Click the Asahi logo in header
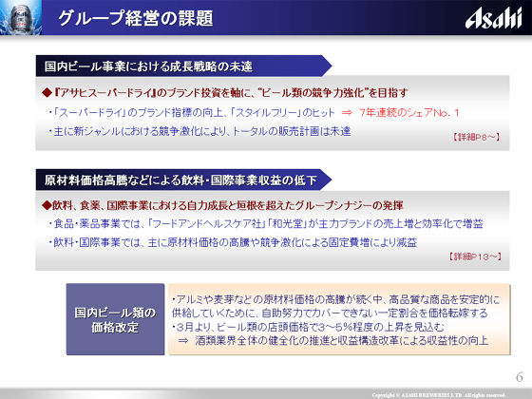The image size is (532, 399). point(493,18)
